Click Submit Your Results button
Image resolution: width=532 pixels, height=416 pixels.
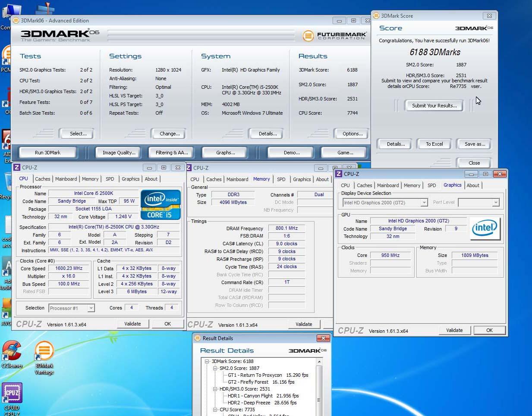434,106
